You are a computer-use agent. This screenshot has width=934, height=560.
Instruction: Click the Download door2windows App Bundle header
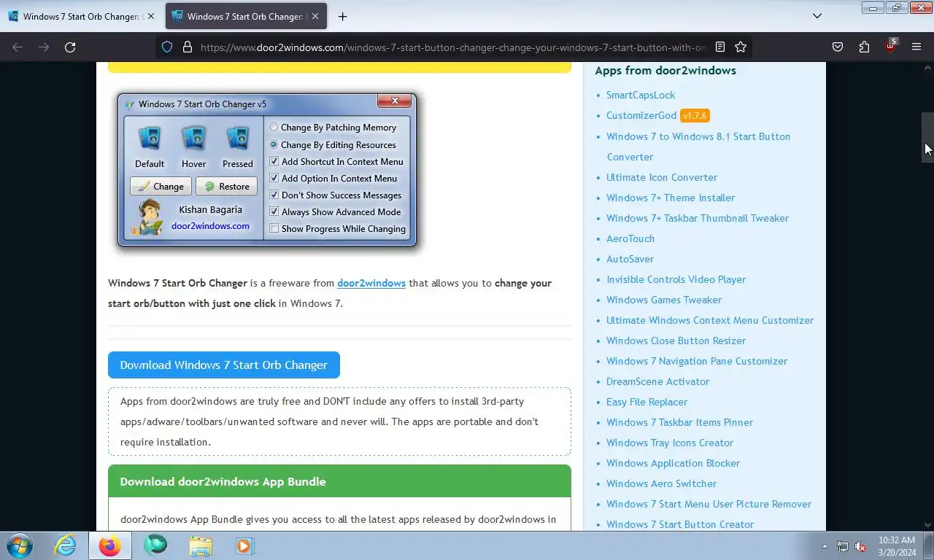[x=339, y=481]
